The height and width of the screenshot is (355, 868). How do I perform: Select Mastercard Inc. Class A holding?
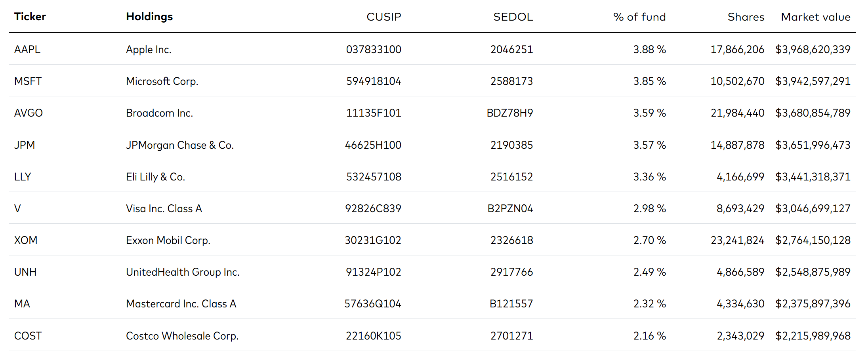[181, 304]
